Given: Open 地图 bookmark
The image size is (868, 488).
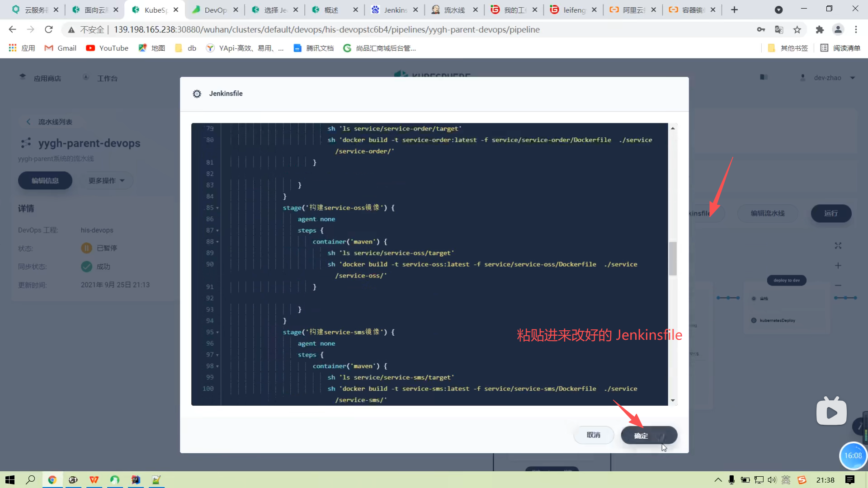Looking at the screenshot, I should click(x=152, y=48).
